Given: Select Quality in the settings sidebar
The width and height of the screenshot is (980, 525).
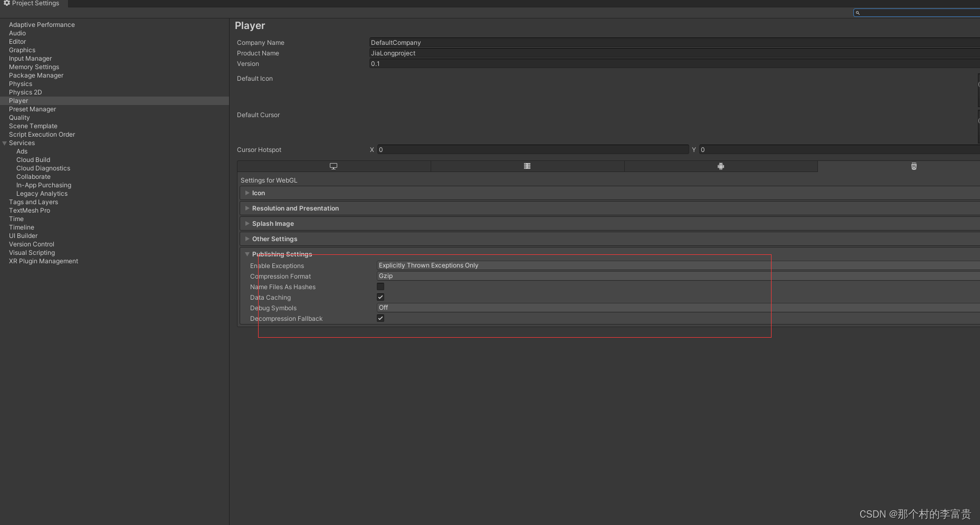Looking at the screenshot, I should 20,117.
